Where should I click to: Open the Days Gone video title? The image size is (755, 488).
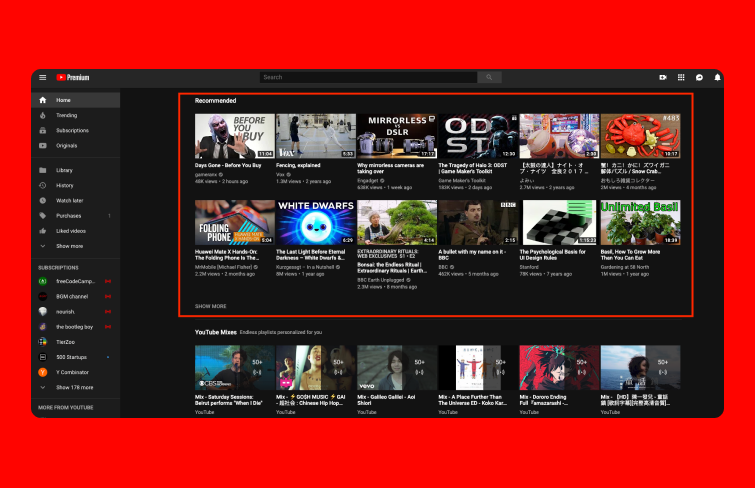tap(228, 165)
